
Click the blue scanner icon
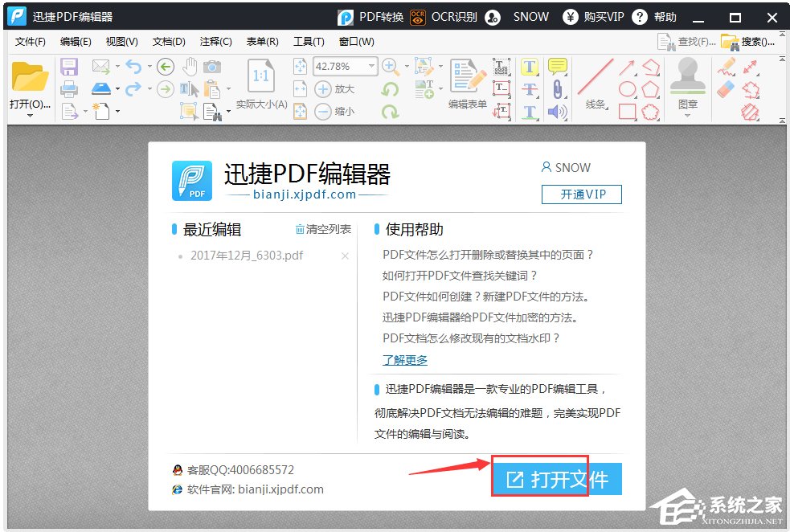pos(101,88)
